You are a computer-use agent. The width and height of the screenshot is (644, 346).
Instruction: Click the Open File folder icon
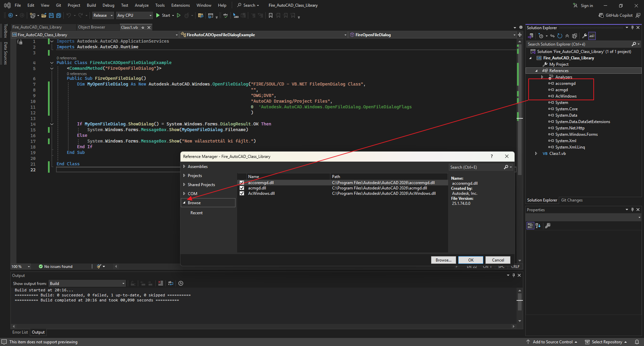click(44, 15)
